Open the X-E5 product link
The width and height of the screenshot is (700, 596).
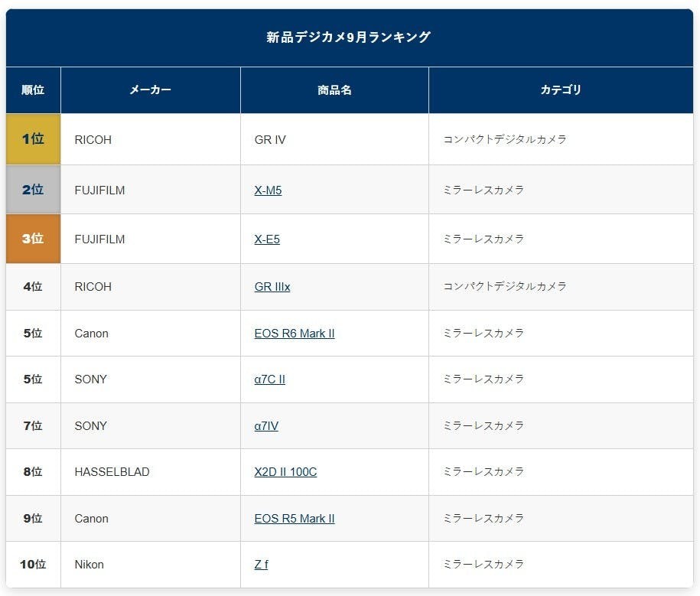click(267, 239)
